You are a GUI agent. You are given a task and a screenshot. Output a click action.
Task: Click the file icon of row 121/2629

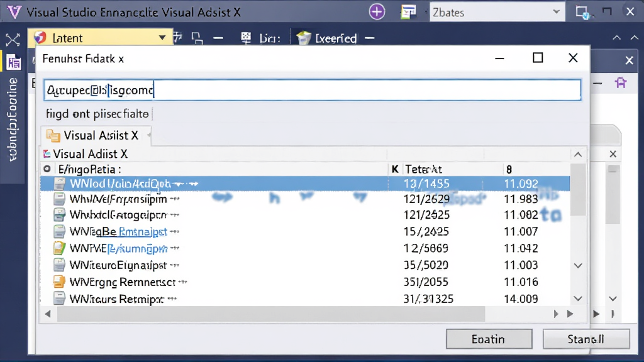point(59,199)
